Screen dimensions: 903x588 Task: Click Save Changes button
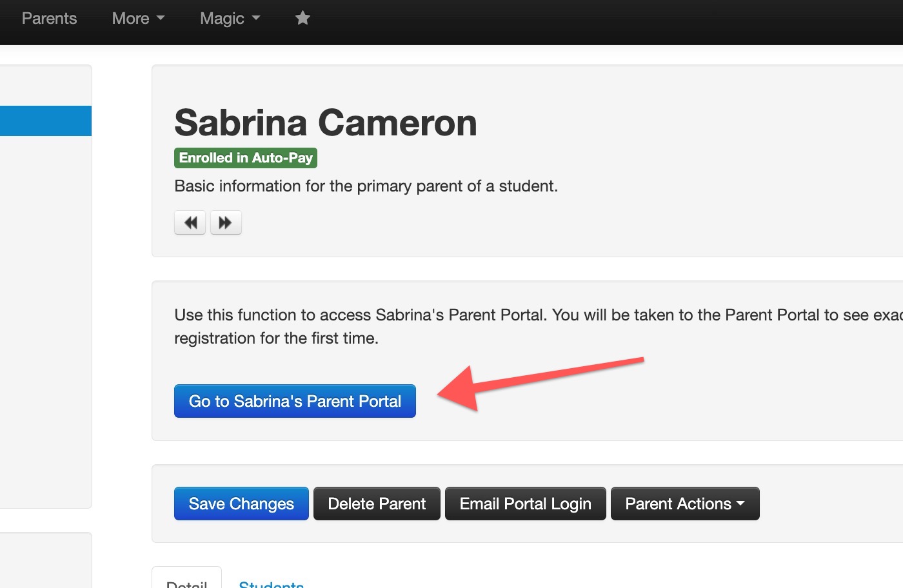point(241,504)
